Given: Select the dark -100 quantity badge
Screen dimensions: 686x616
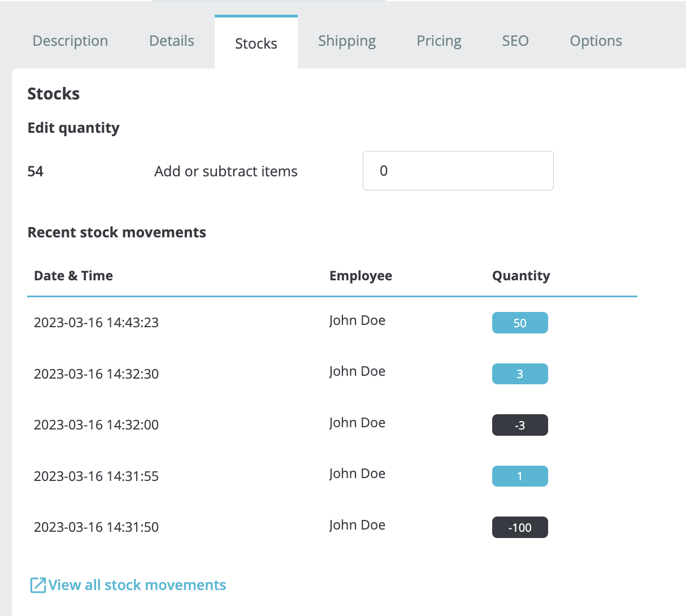Looking at the screenshot, I should [x=519, y=527].
